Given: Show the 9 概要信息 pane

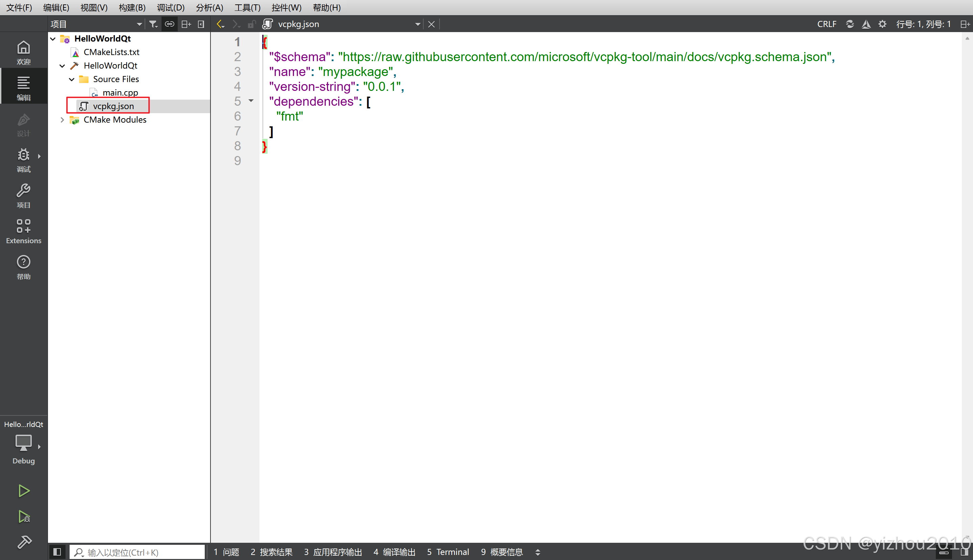Looking at the screenshot, I should 502,552.
